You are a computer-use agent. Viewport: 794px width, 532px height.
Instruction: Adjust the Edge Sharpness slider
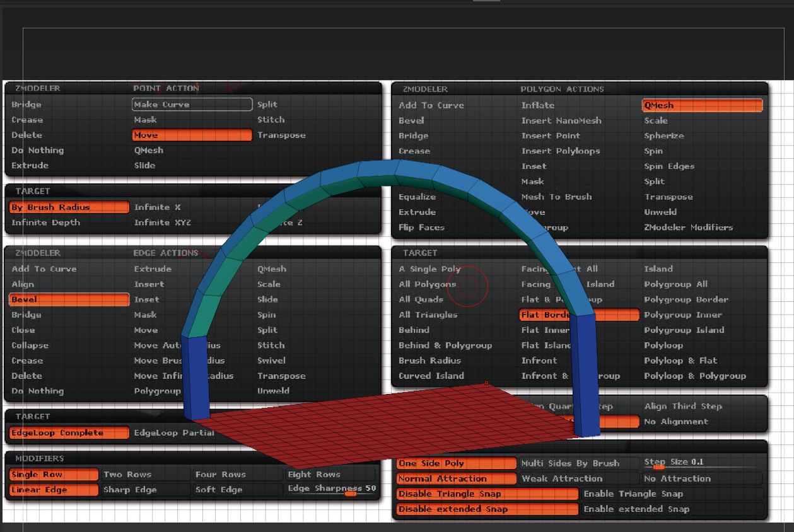pyautogui.click(x=350, y=494)
